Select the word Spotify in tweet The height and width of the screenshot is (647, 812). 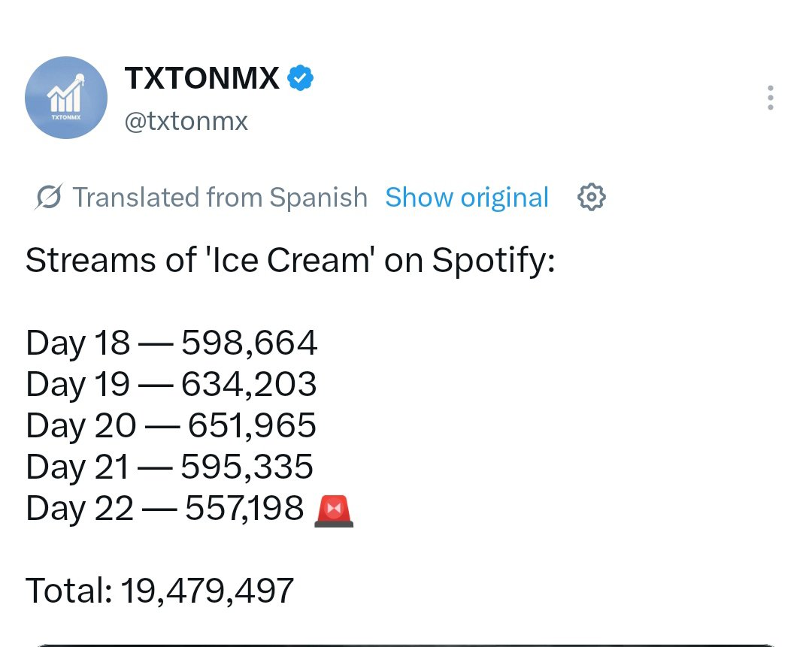493,260
